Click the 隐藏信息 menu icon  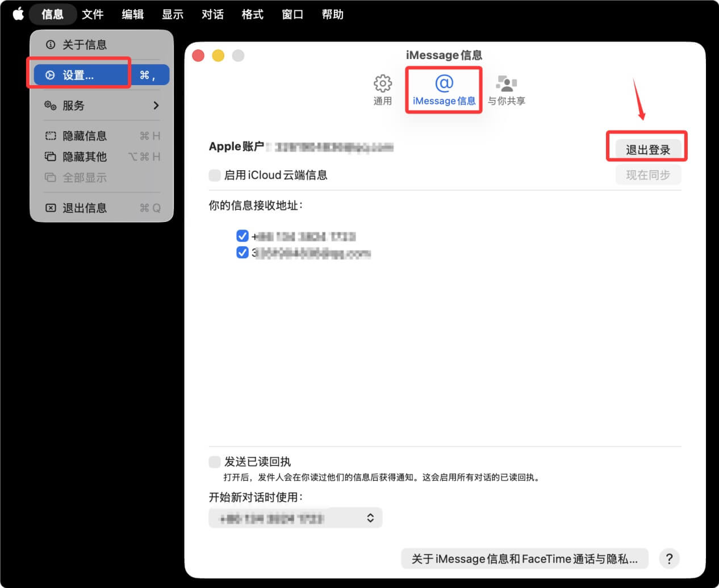51,136
